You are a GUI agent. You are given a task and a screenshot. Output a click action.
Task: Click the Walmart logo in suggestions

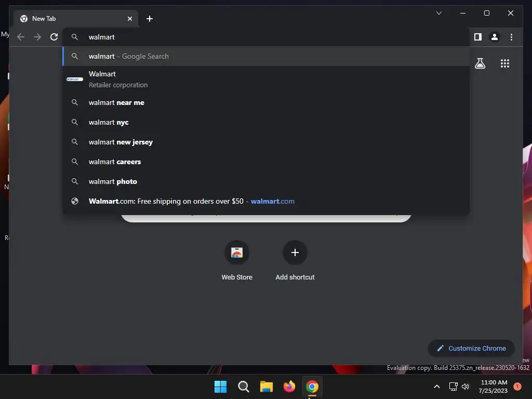click(x=75, y=79)
